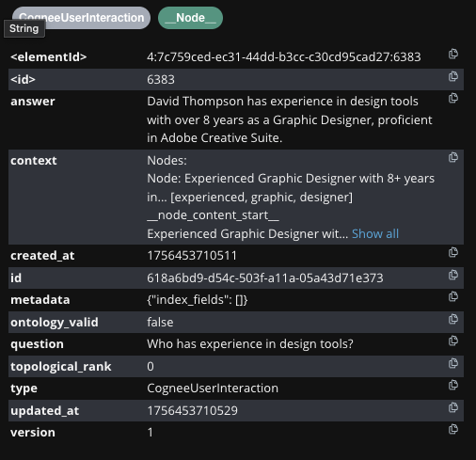Click the context text starting with Nodes:
The height and width of the screenshot is (460, 476).
[x=291, y=197]
